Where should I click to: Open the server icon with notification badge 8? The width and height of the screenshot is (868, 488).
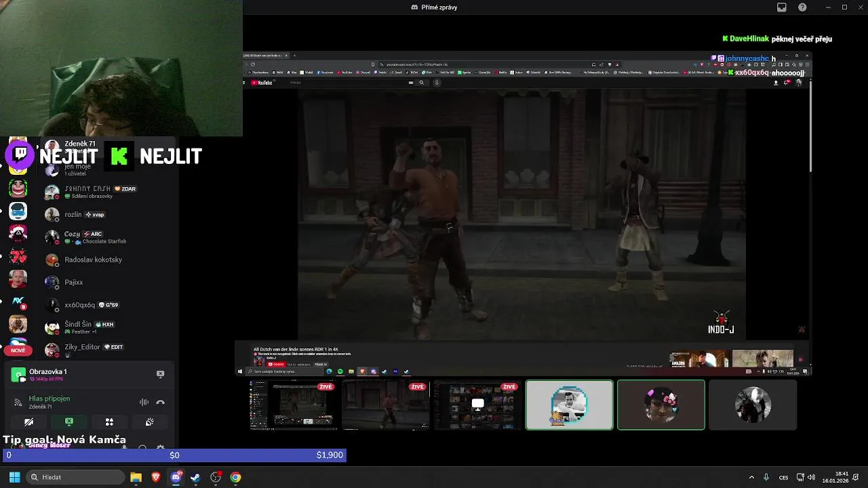(18, 302)
